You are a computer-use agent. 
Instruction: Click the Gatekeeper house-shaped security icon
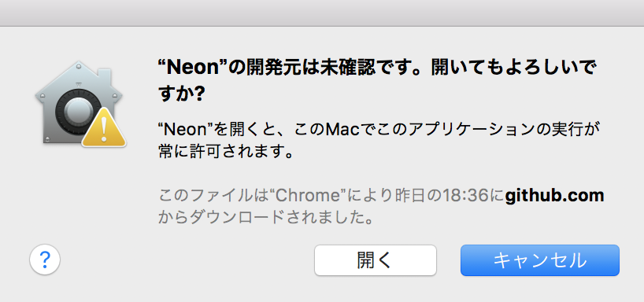click(80, 103)
